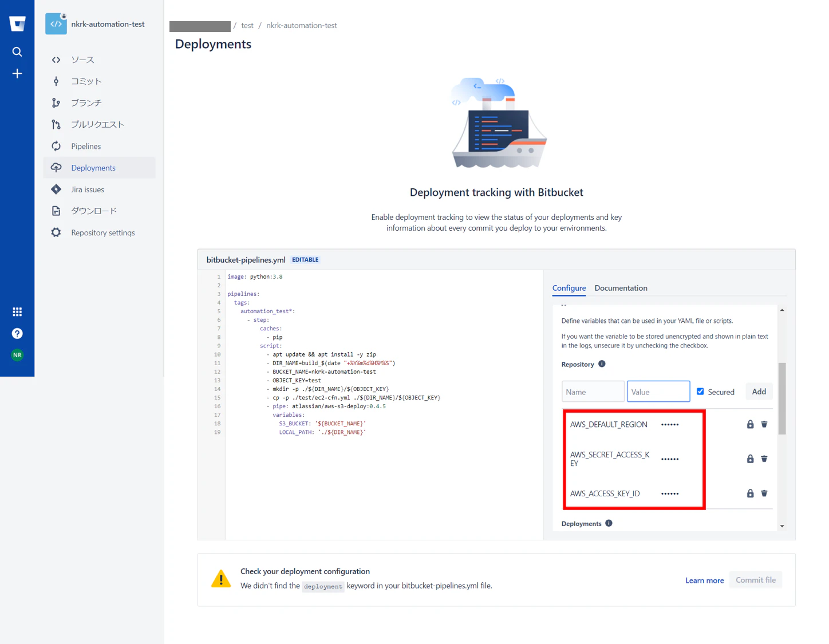Click lock icon for AWS_SECRET_ACCESS_KEY
The height and width of the screenshot is (644, 829).
pyautogui.click(x=750, y=459)
